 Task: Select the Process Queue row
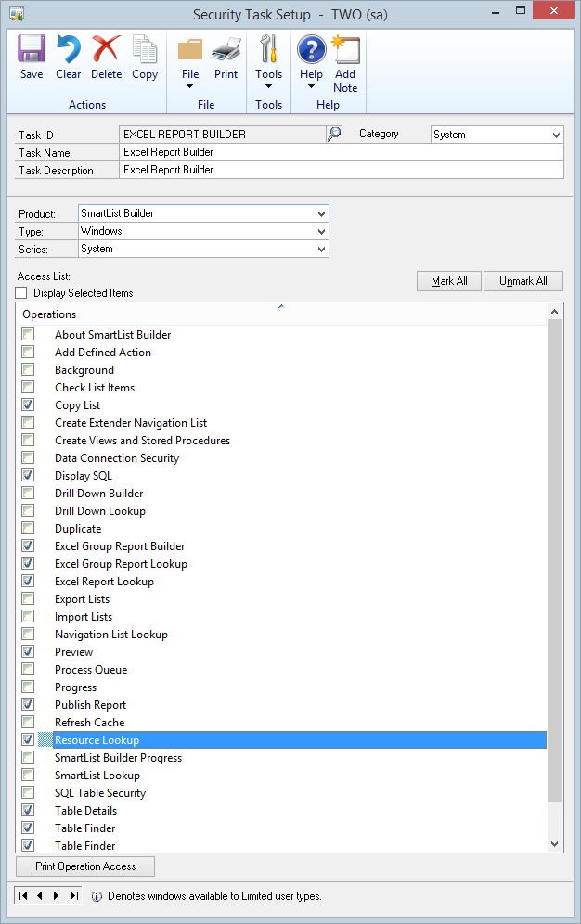pos(281,670)
